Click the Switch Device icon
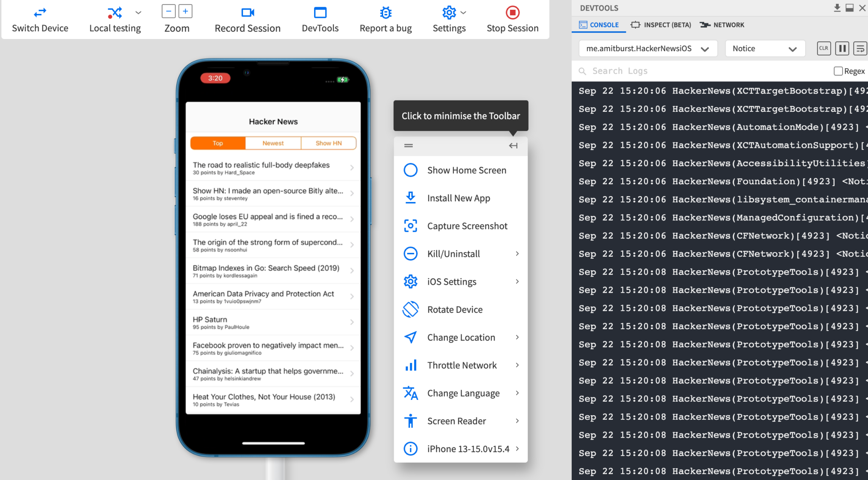This screenshot has width=868, height=480. pos(40,12)
